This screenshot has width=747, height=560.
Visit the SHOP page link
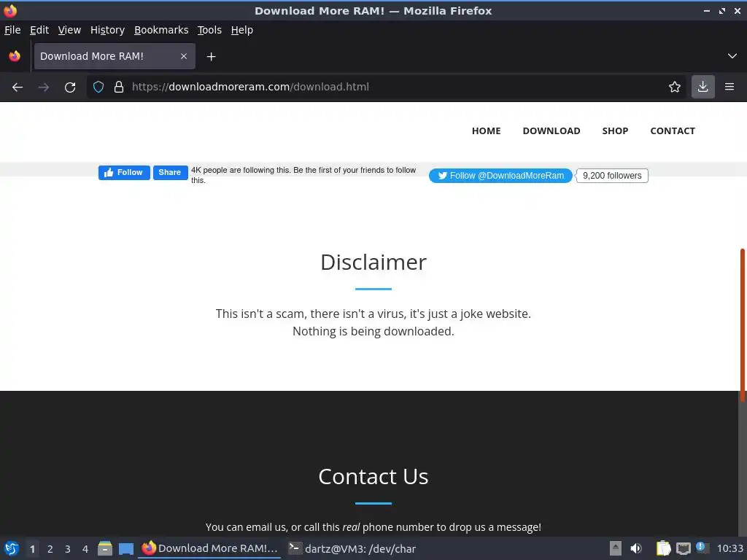pos(615,131)
